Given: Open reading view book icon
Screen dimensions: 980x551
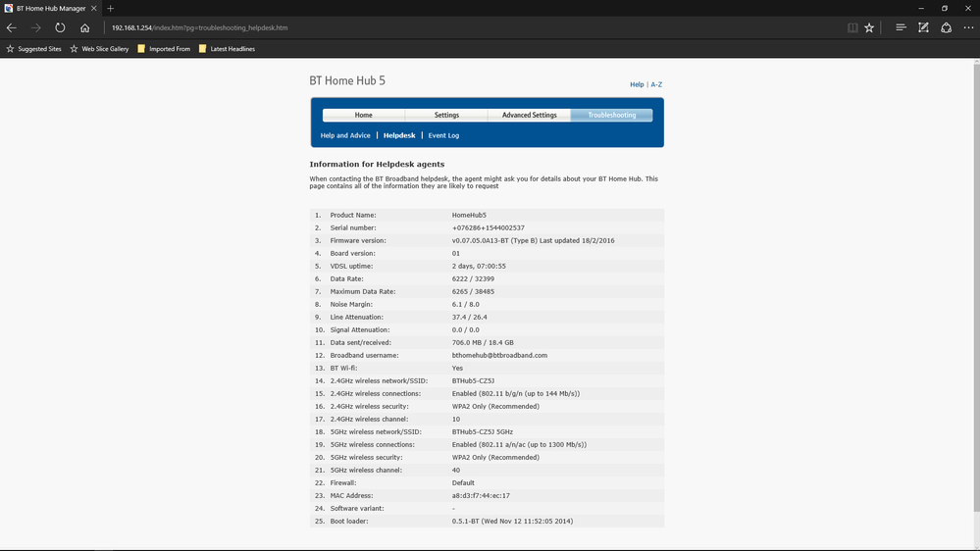Looking at the screenshot, I should coord(852,27).
